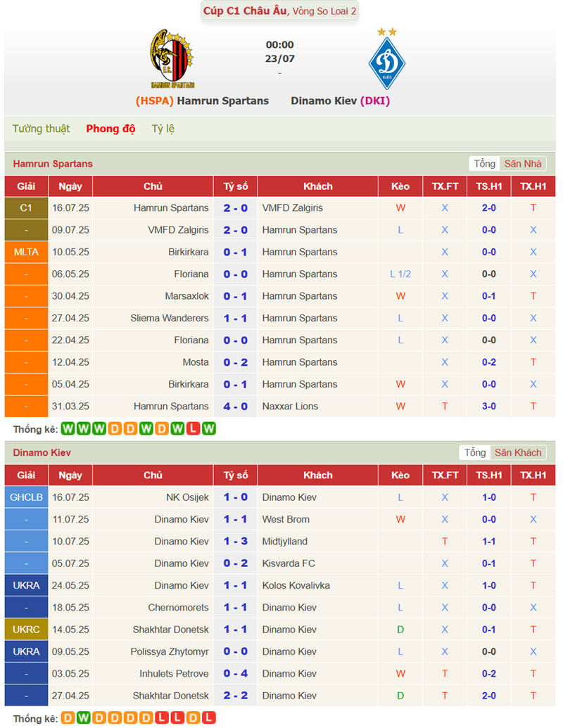This screenshot has width=563, height=728.
Task: Click the date 31.03.25
Action: click(x=70, y=407)
